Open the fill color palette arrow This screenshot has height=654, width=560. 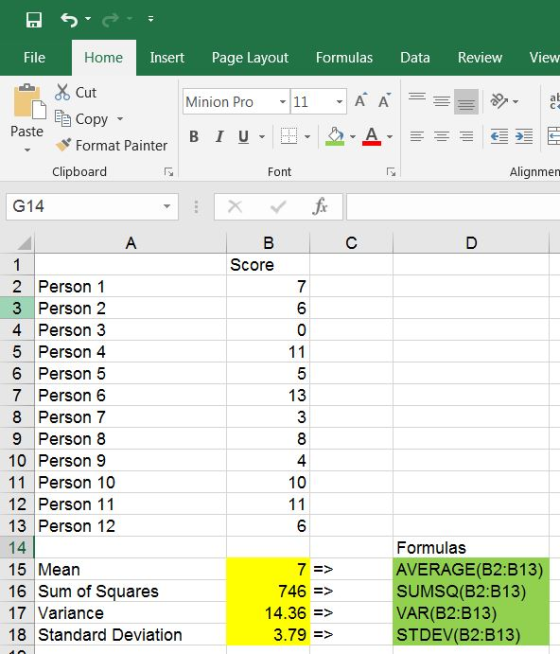[353, 136]
